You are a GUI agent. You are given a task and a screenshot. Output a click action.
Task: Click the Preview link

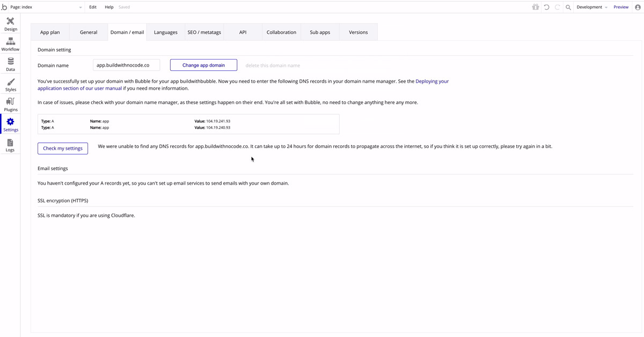(621, 7)
